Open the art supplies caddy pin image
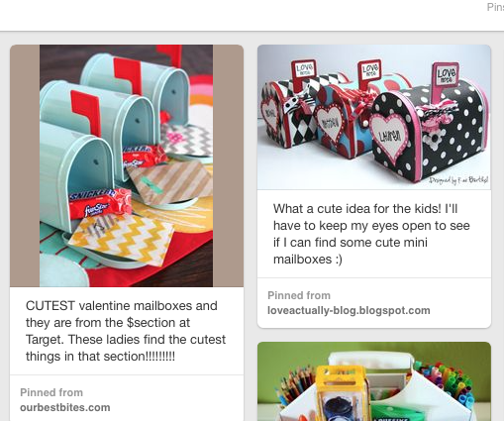 click(x=374, y=381)
